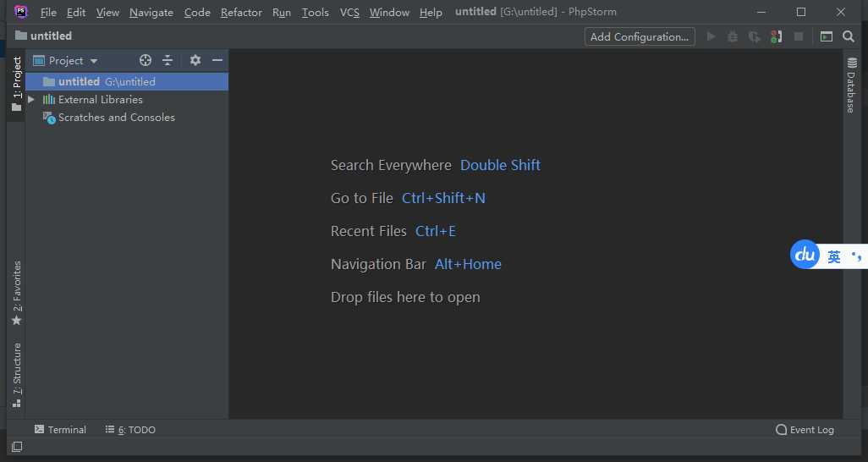Image resolution: width=868 pixels, height=462 pixels.
Task: Open the View menu
Action: pyautogui.click(x=107, y=12)
